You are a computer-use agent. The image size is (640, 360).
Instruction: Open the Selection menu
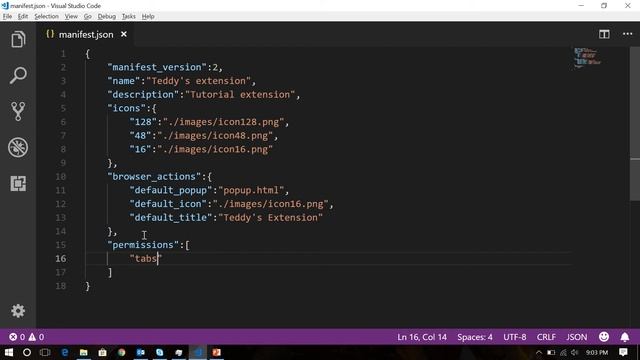46,16
